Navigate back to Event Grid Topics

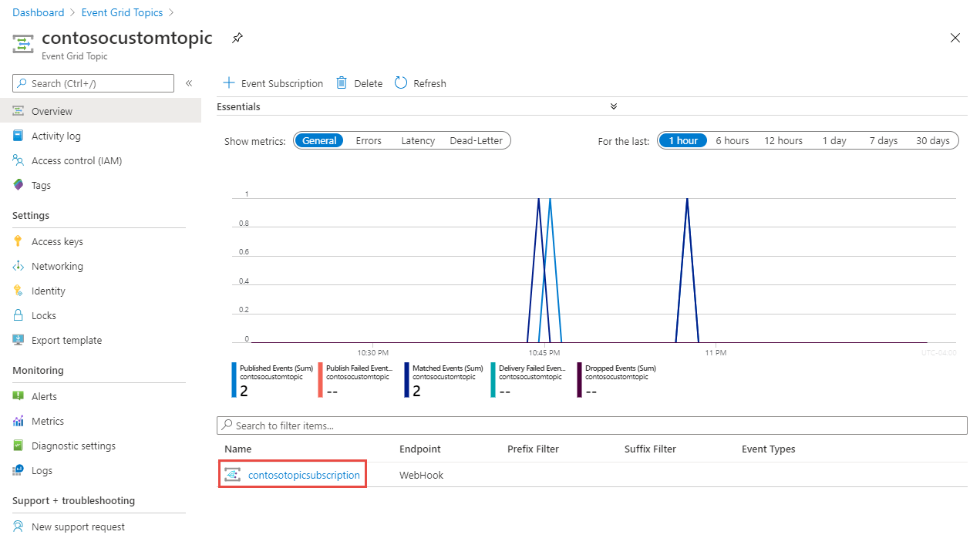click(x=121, y=12)
